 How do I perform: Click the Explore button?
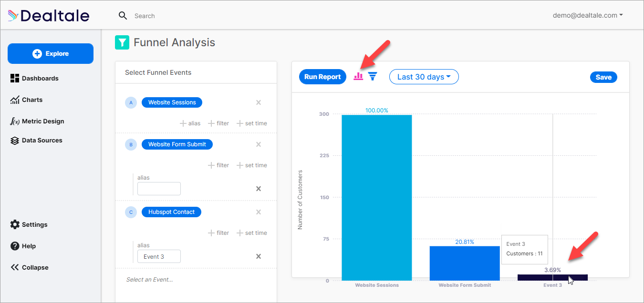click(x=51, y=53)
